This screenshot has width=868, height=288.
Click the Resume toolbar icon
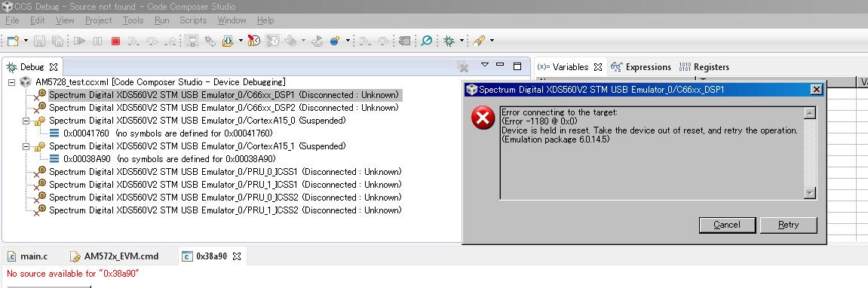click(x=80, y=41)
